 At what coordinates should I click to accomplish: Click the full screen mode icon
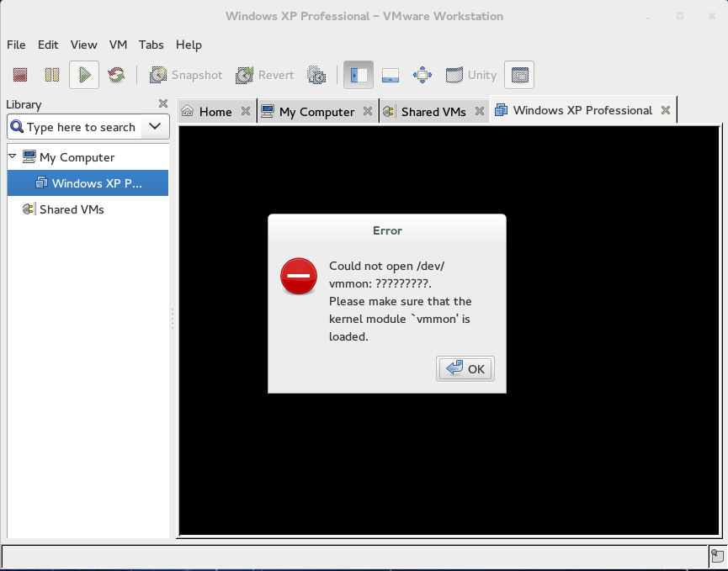(422, 75)
